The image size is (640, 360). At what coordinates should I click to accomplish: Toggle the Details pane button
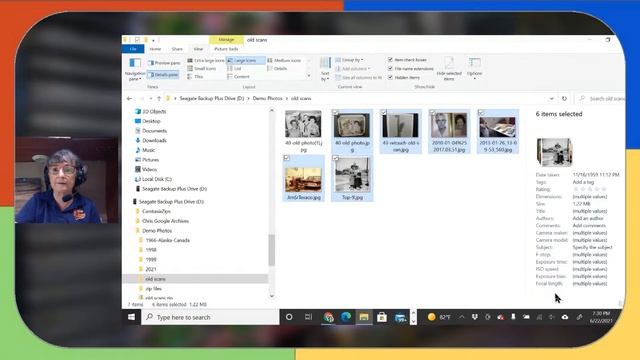pos(163,75)
